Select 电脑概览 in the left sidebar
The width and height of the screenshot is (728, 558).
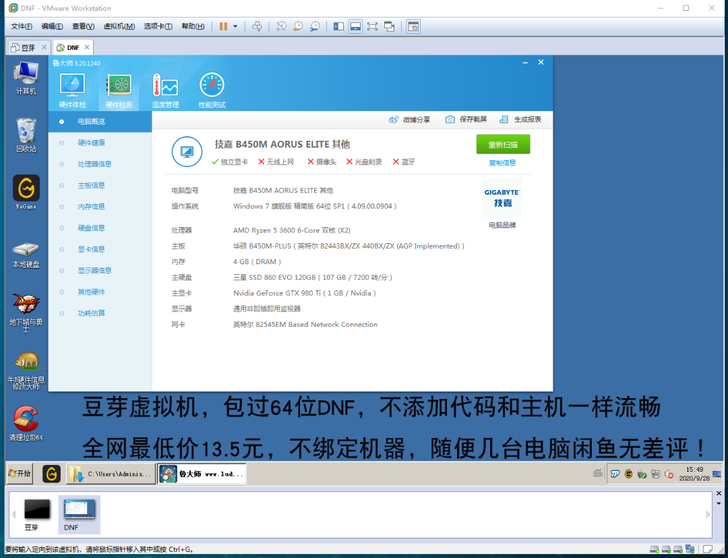point(100,122)
